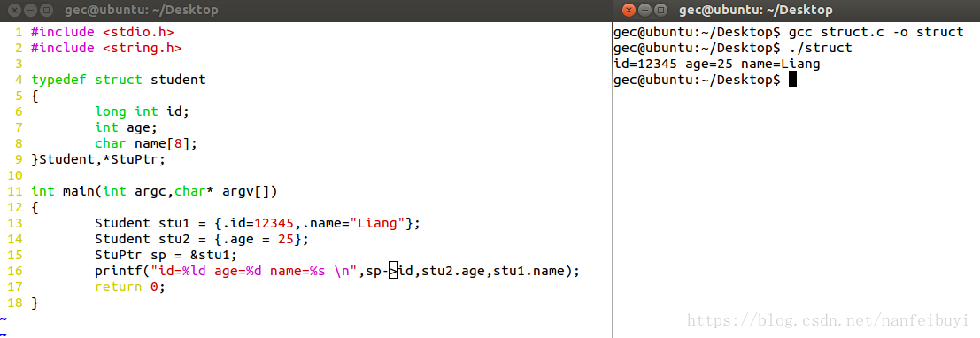Click 'gcc struct.c -o struct' command in terminal
The width and height of the screenshot is (980, 338).
pos(876,32)
